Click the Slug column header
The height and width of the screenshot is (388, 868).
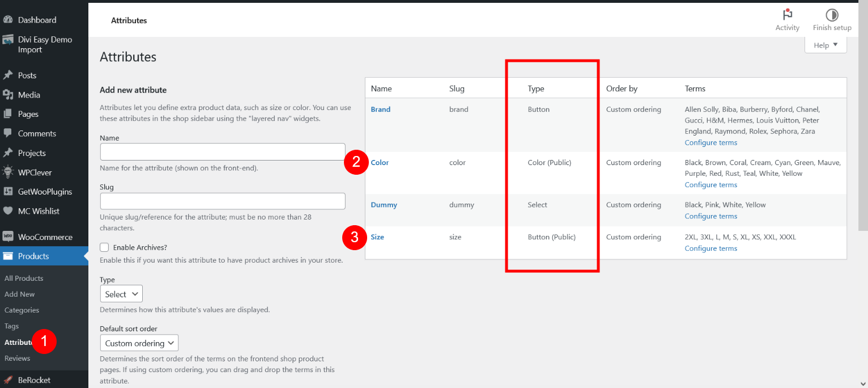(457, 88)
